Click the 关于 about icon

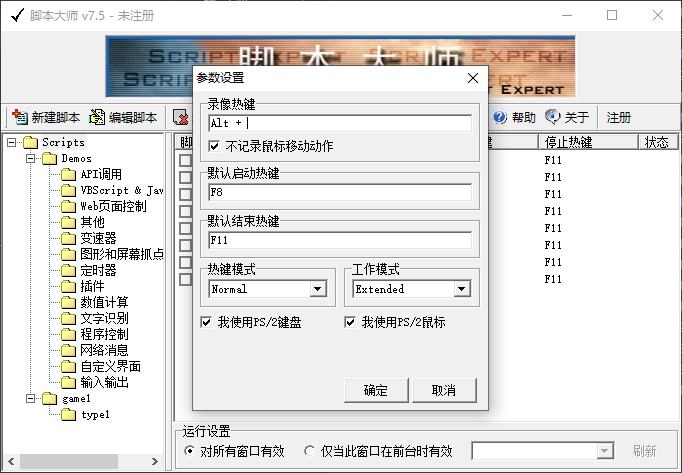pyautogui.click(x=552, y=116)
